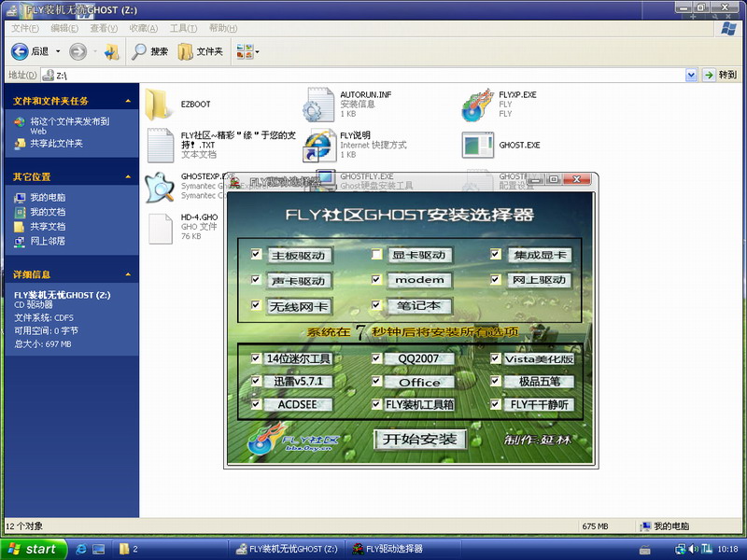
Task: Click the forward navigation arrow icon
Action: (78, 51)
